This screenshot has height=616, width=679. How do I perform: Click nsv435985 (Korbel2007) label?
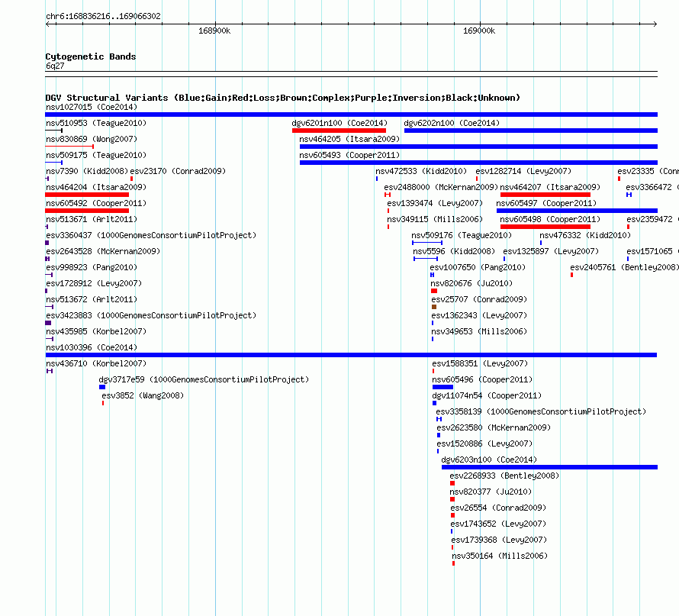click(96, 331)
